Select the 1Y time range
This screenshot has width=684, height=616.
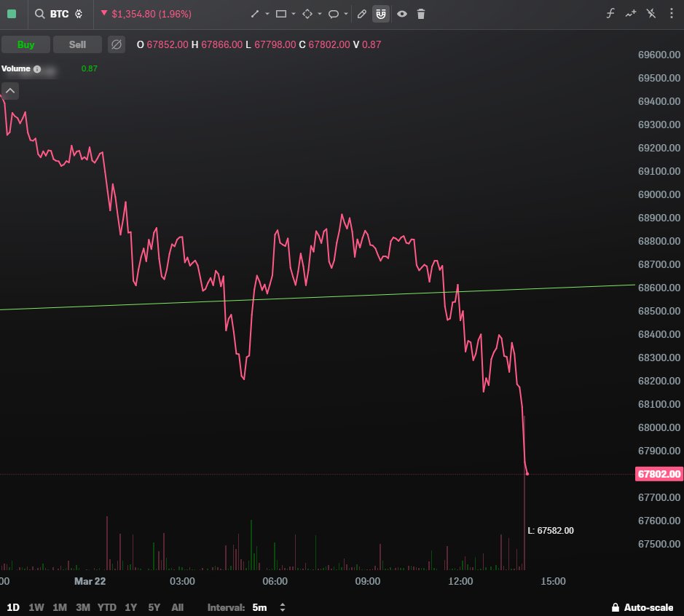click(x=131, y=607)
